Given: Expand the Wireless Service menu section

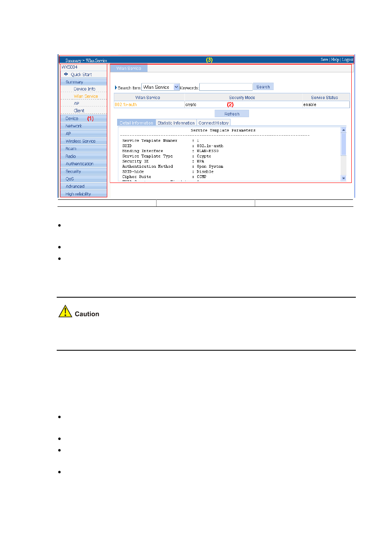Looking at the screenshot, I should pyautogui.click(x=83, y=141).
